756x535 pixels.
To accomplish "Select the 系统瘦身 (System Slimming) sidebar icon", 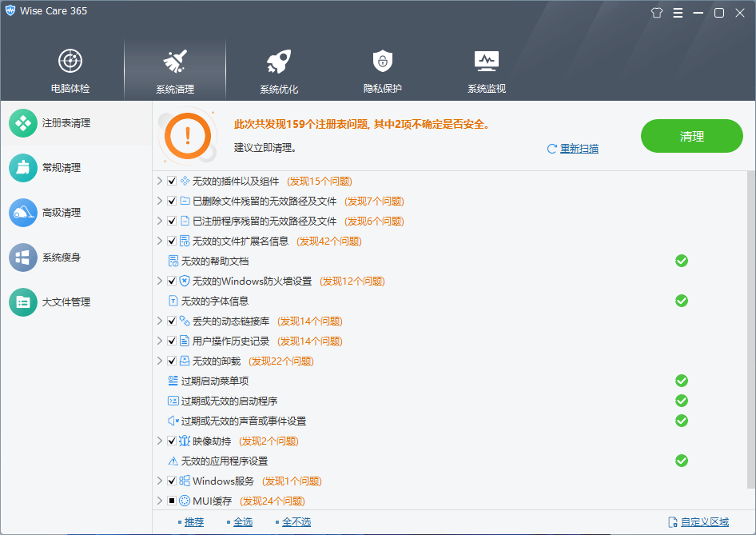I will pyautogui.click(x=24, y=258).
